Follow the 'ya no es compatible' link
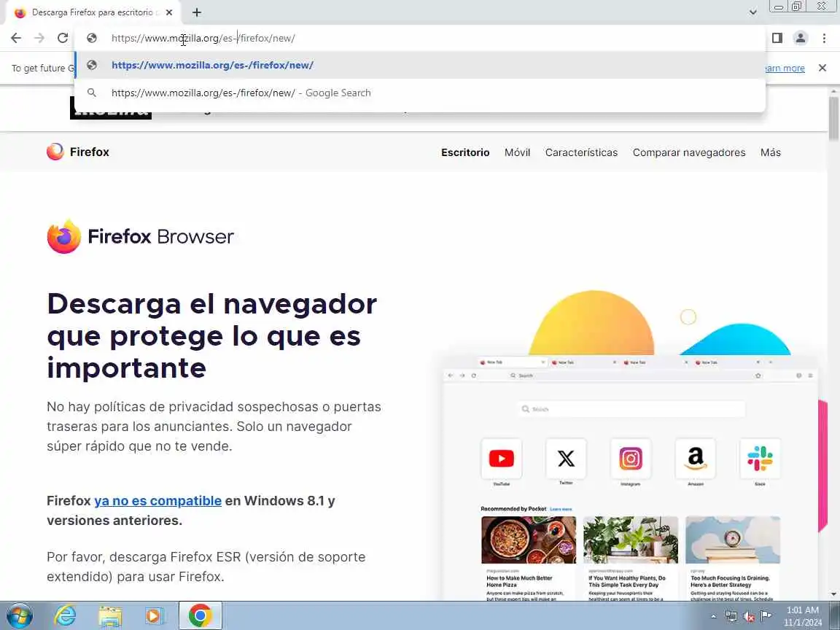Image resolution: width=840 pixels, height=630 pixels. (158, 501)
